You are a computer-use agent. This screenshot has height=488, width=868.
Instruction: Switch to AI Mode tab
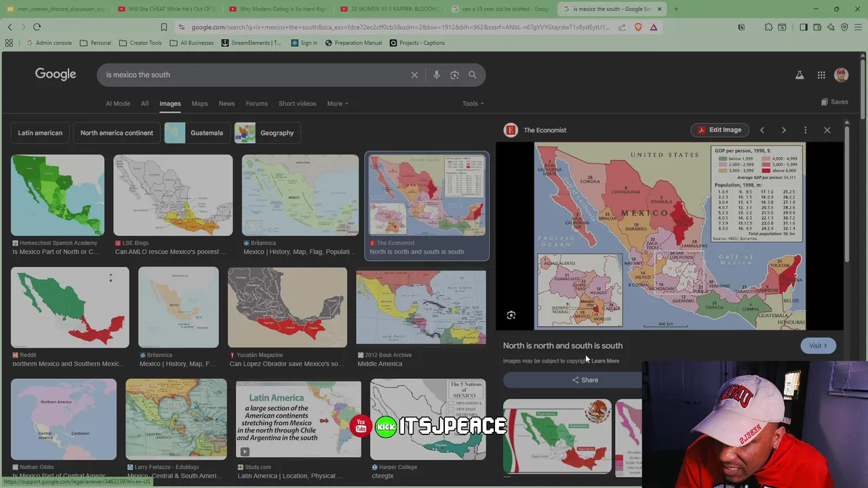(x=118, y=104)
